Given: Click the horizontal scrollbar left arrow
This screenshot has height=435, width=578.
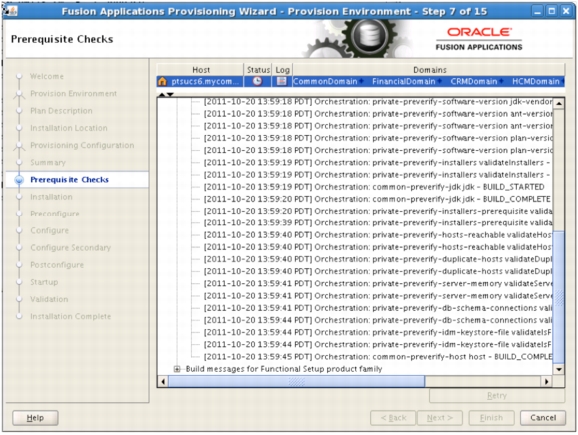Looking at the screenshot, I should (163, 381).
